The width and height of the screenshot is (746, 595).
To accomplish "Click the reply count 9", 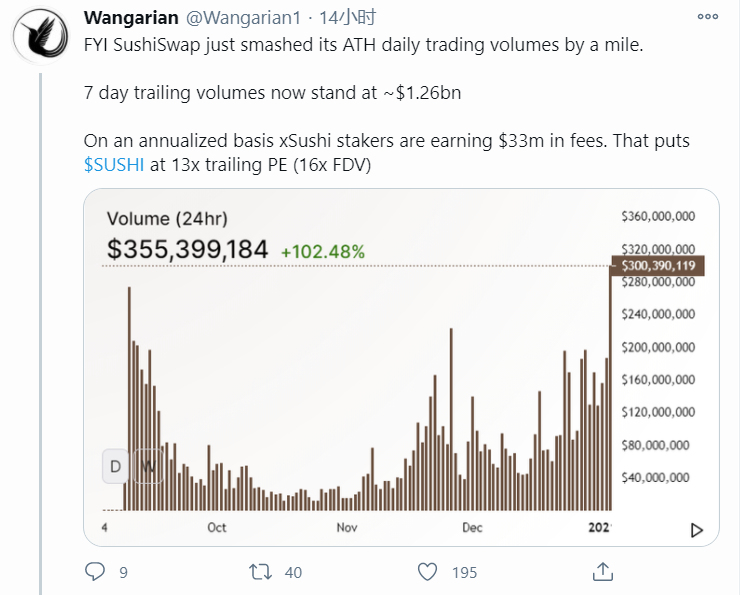I will 123,572.
